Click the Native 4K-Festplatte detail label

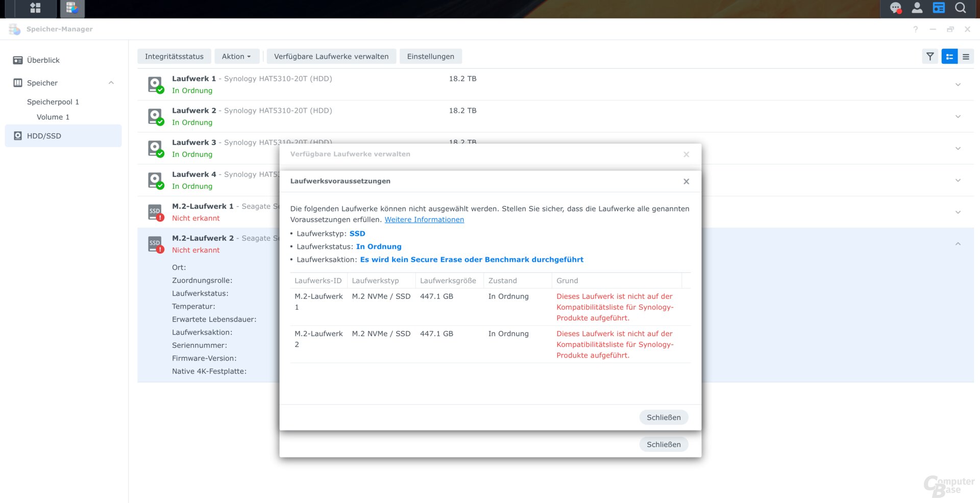[x=209, y=371]
